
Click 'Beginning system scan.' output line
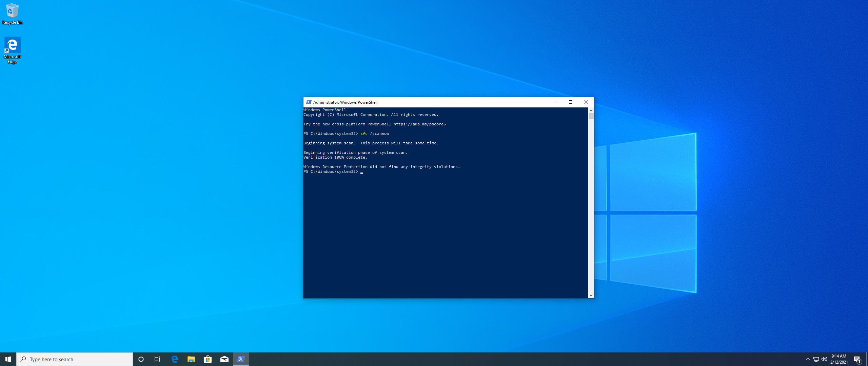(x=371, y=143)
